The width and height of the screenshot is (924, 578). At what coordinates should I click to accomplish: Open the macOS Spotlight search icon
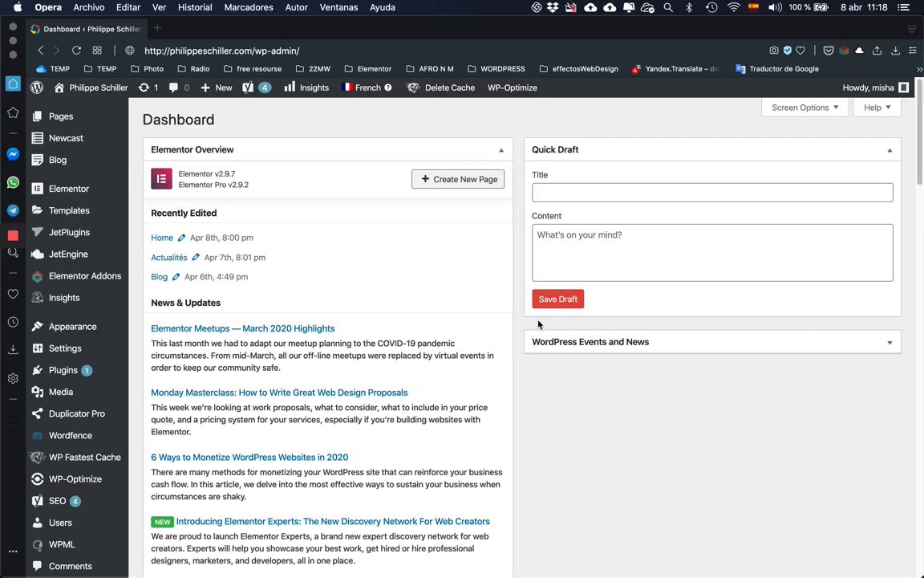tap(667, 8)
